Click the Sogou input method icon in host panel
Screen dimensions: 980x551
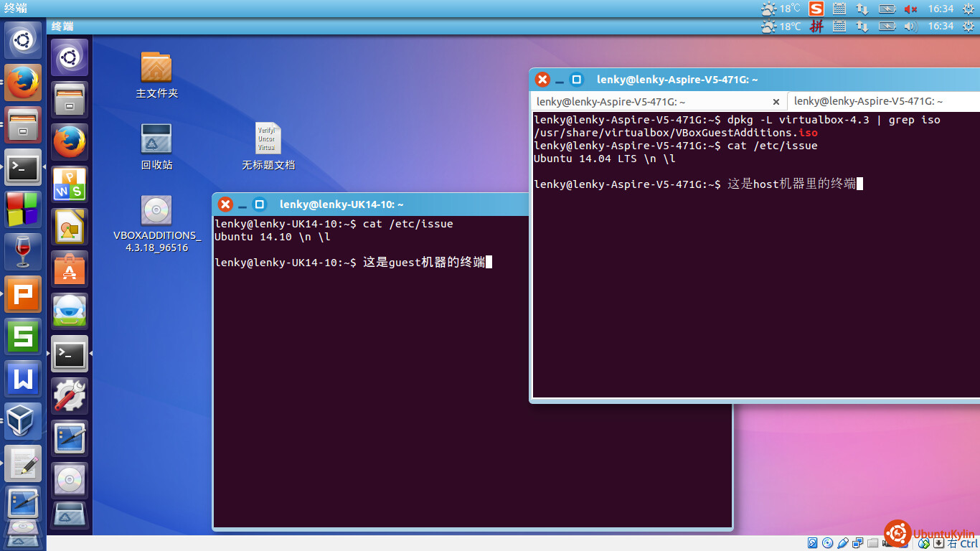pyautogui.click(x=816, y=9)
